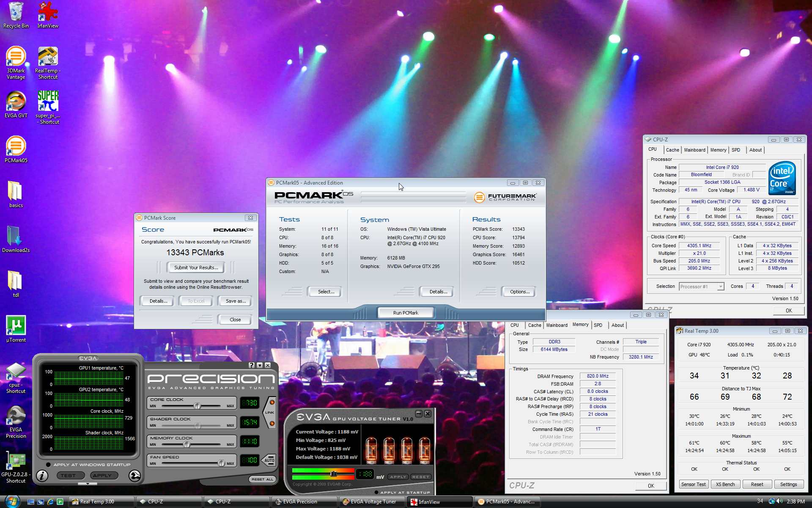The width and height of the screenshot is (812, 508).
Task: Launch the PCMark05 desktop icon
Action: 16,149
